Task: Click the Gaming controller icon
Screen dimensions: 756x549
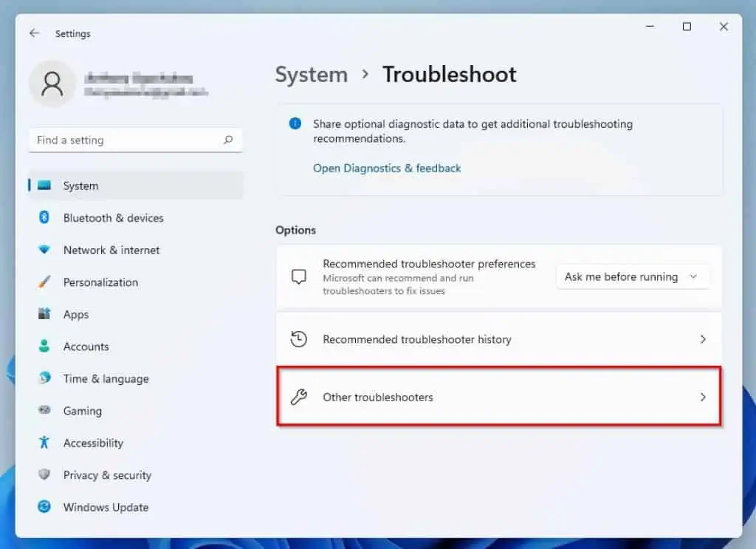Action: tap(44, 410)
